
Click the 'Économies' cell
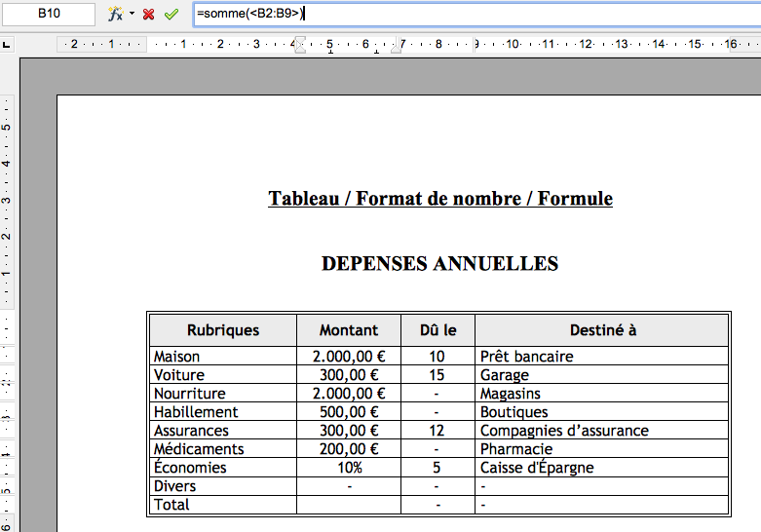[223, 468]
